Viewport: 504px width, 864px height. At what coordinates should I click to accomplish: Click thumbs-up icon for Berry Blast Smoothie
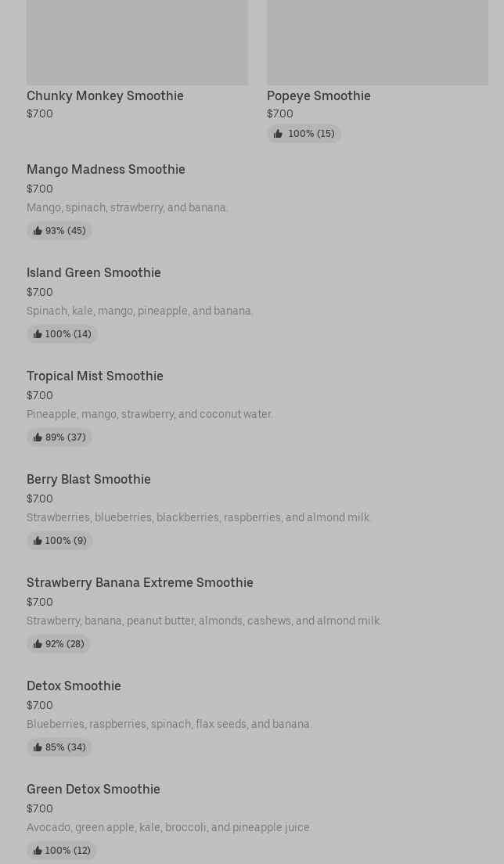tap(38, 541)
